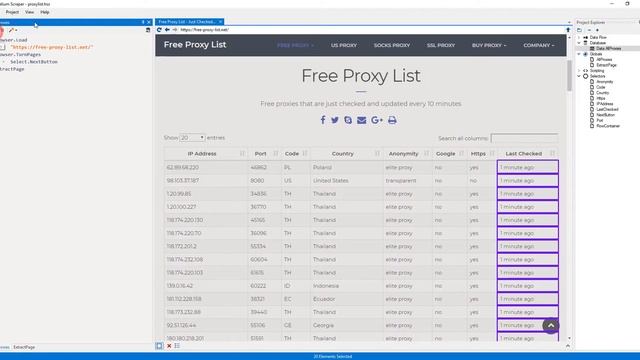Screen dimensions: 640x360
Task: Select the LastChecked selector in Project Explorer
Action: coord(607,109)
